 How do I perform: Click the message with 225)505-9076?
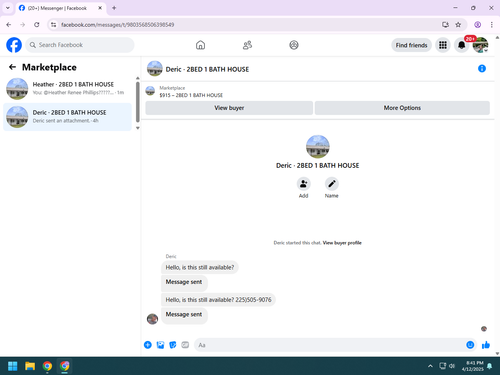click(218, 300)
